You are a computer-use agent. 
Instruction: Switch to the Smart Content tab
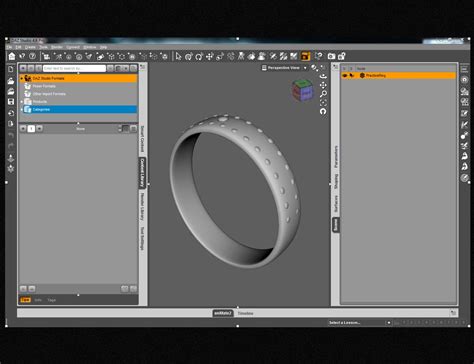point(142,138)
